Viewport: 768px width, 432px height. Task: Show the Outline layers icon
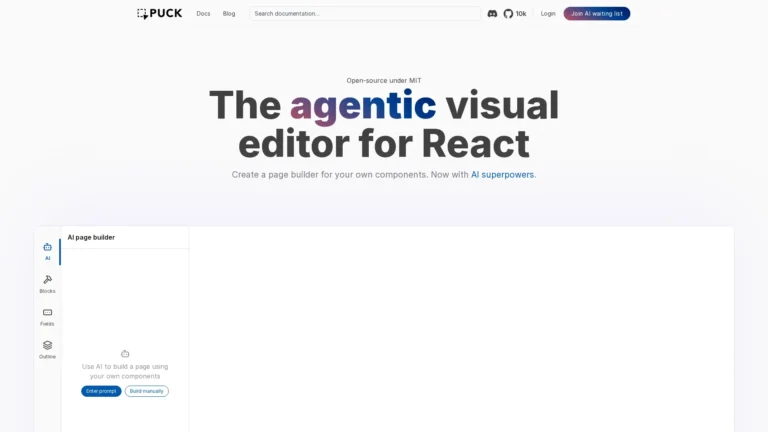pos(47,345)
